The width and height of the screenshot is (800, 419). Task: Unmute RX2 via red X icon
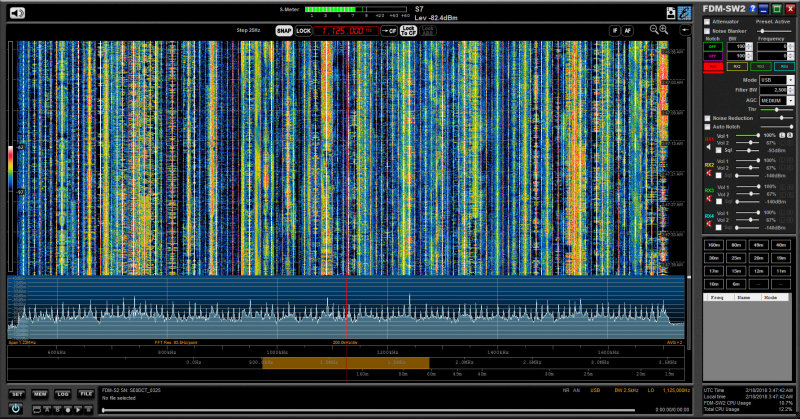709,173
